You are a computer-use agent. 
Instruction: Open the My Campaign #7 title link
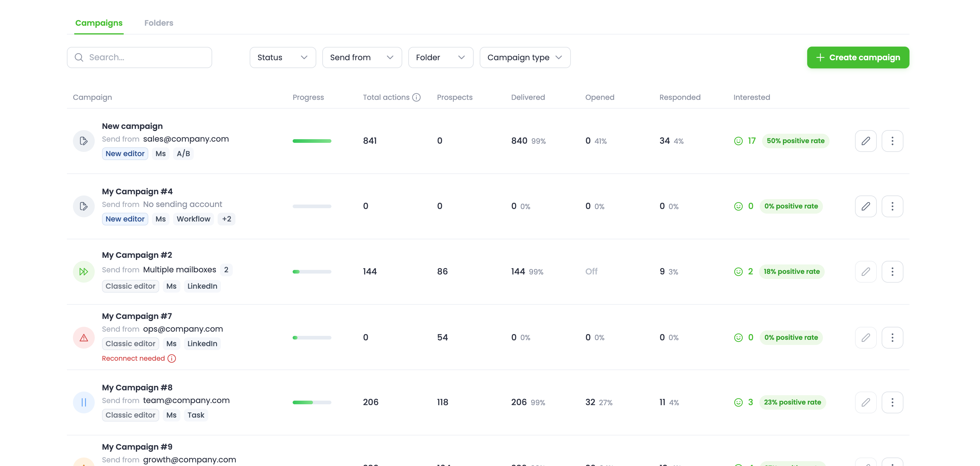137,316
